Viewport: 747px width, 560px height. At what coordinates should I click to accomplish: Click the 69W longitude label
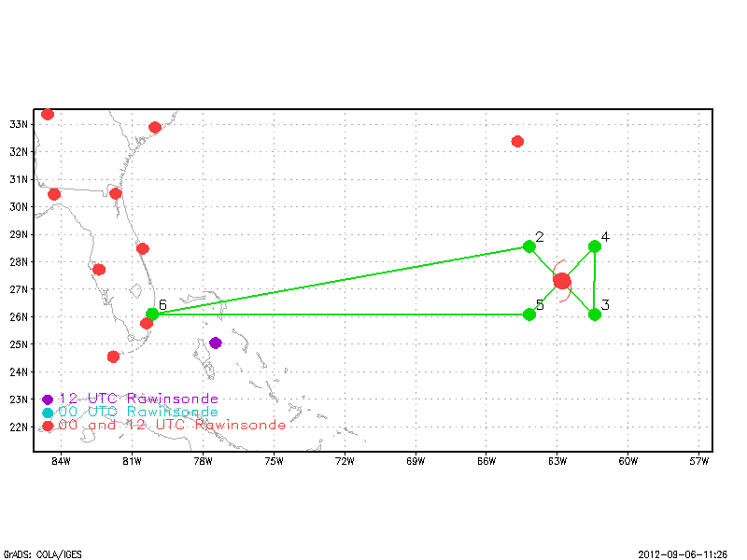pyautogui.click(x=416, y=461)
